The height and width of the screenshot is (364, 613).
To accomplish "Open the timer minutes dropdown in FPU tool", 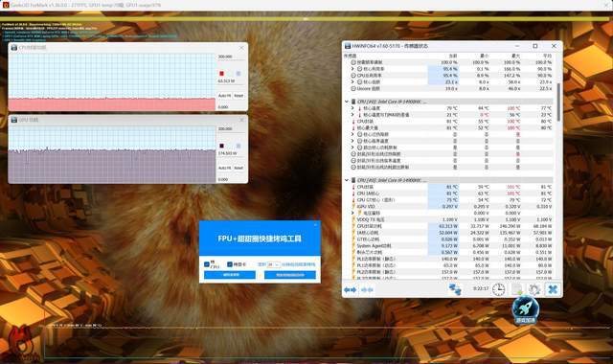I will pyautogui.click(x=274, y=264).
